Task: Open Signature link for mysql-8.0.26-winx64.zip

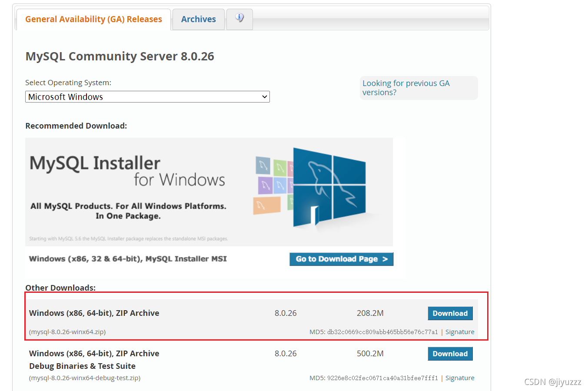Action: (x=460, y=332)
